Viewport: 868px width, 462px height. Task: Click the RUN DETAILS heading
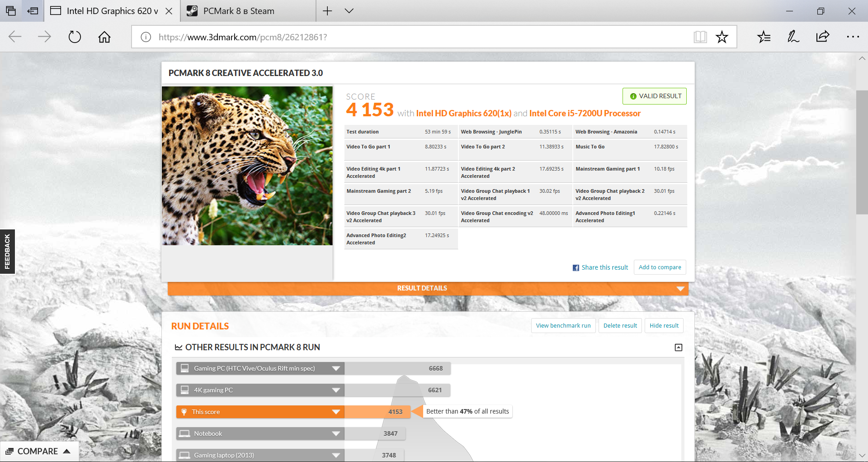pyautogui.click(x=200, y=326)
